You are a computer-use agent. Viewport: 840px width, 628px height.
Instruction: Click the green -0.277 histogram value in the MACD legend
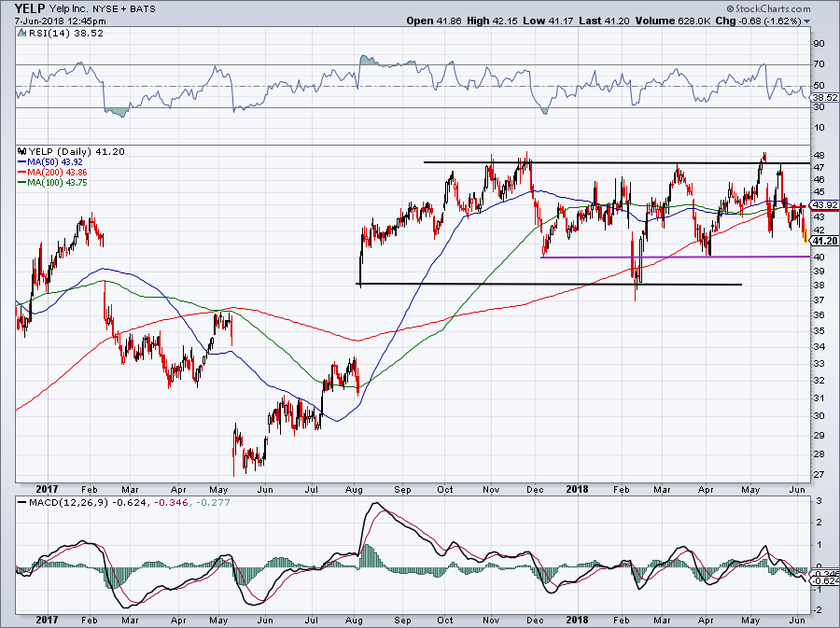212,503
